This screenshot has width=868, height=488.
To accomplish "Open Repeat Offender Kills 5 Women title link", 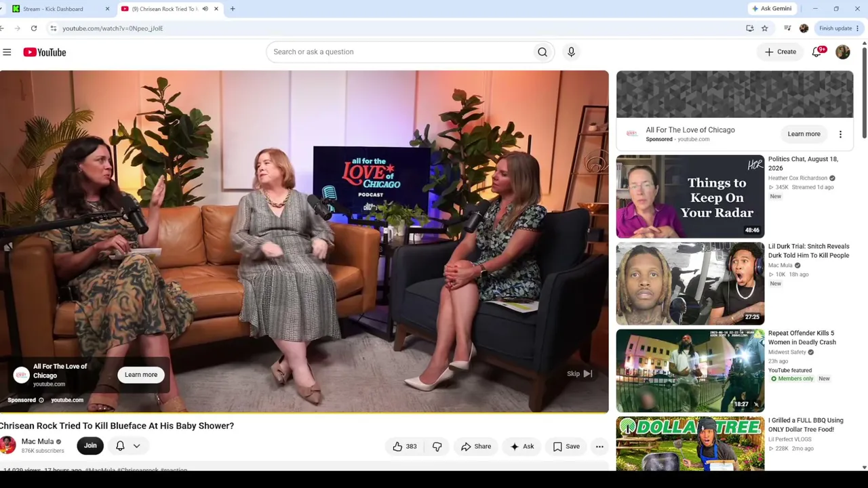I will tap(802, 338).
